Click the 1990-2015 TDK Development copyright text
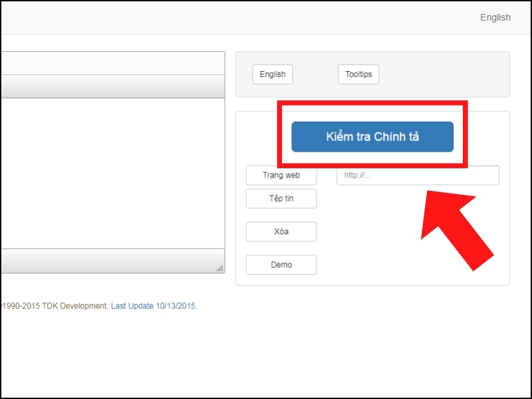Screen dimensions: 532x399 coord(55,306)
